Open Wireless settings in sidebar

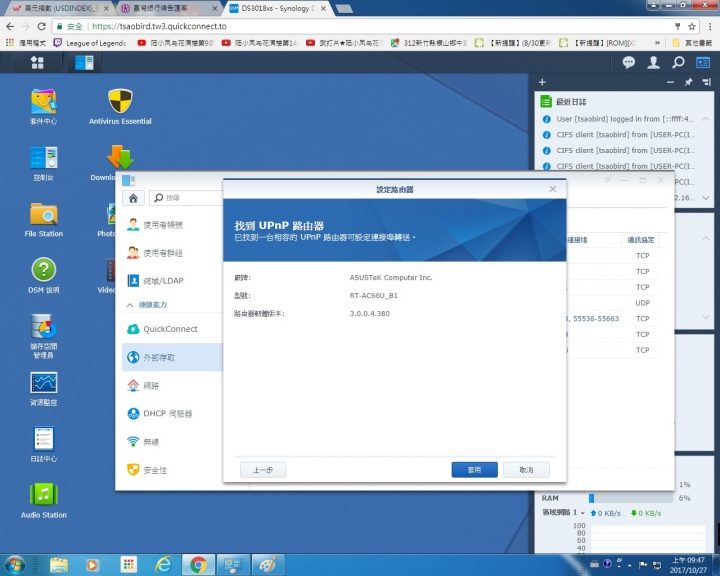(172, 442)
